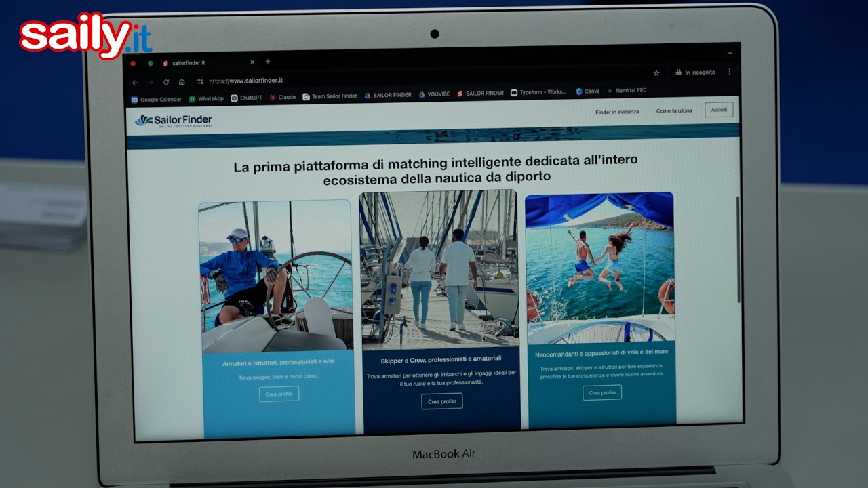
Task: Click the people jumping into sea photo
Action: click(x=600, y=268)
